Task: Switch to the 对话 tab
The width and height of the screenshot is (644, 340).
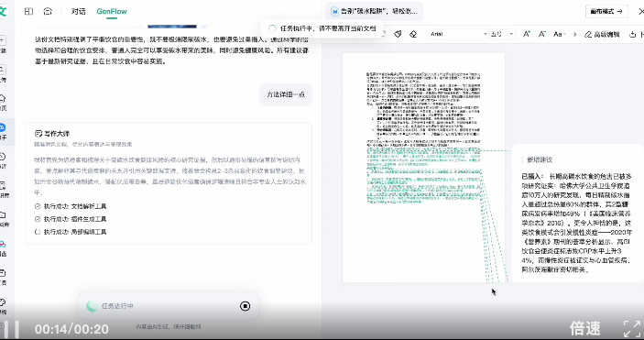Action: click(78, 12)
